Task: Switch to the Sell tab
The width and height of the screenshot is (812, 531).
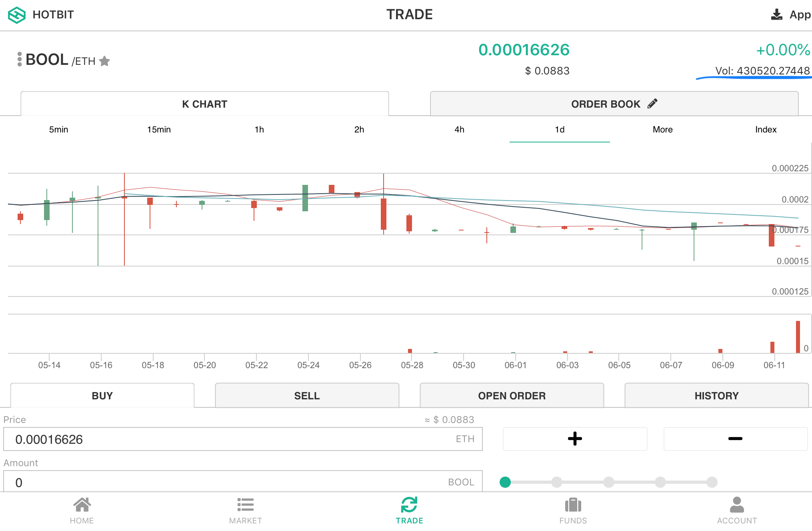Action: (x=307, y=396)
